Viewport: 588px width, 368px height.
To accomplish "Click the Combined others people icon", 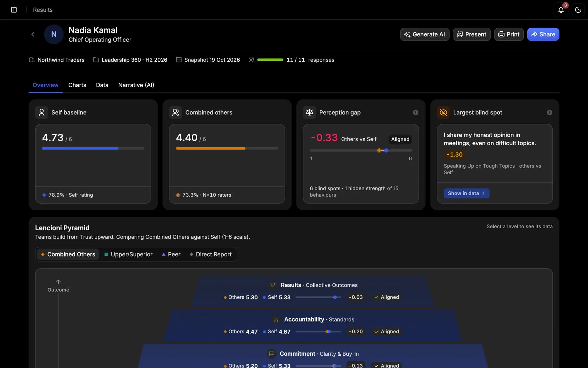I will (x=176, y=112).
